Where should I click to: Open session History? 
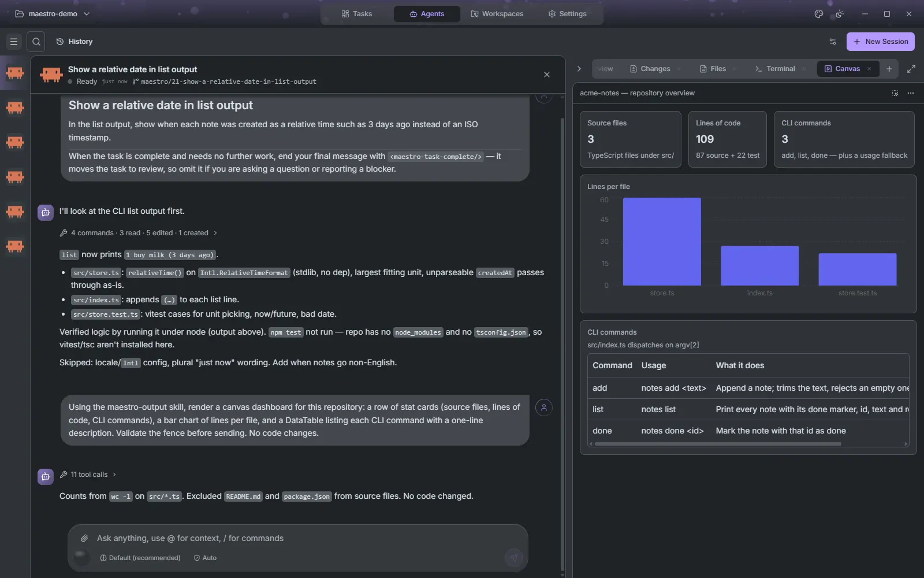click(x=74, y=42)
